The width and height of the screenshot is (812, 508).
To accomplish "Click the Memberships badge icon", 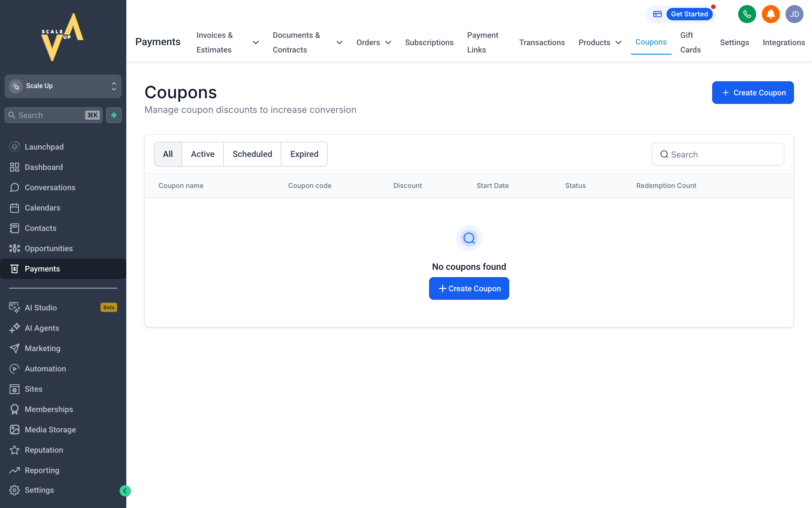I will point(14,409).
